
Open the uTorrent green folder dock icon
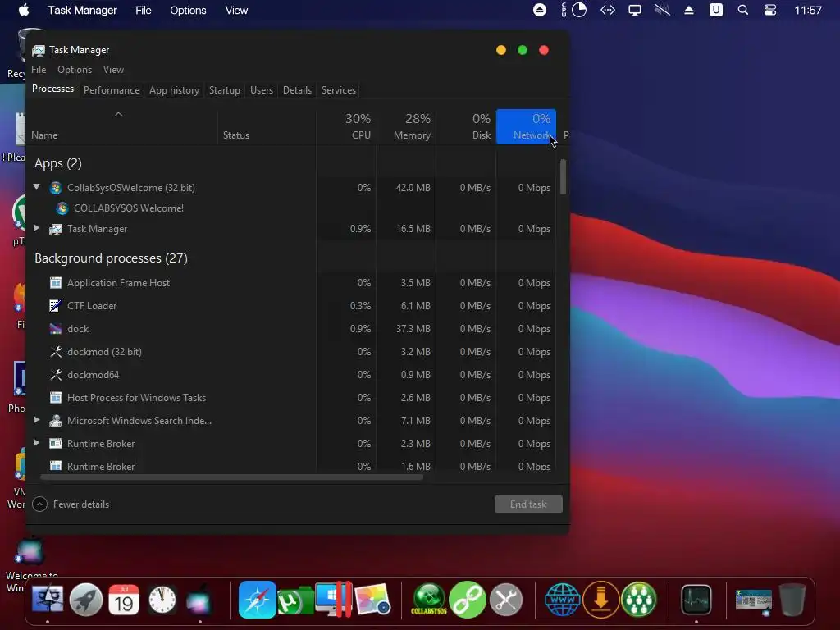pos(295,600)
